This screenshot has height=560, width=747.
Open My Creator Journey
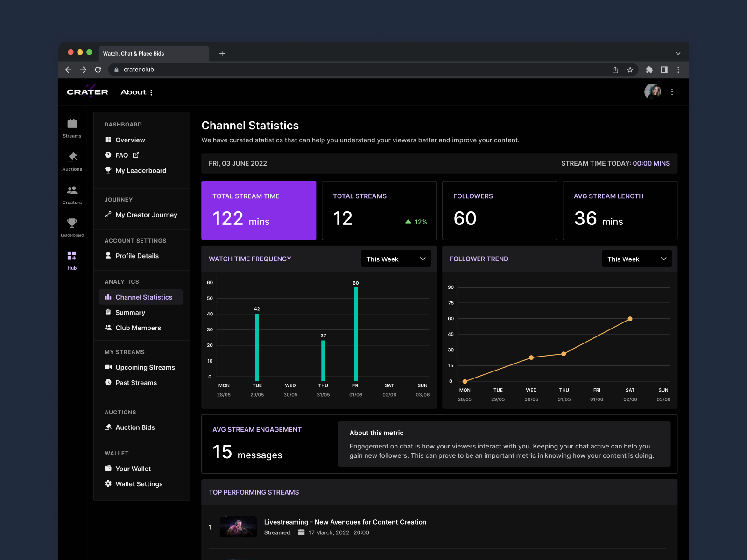(146, 215)
